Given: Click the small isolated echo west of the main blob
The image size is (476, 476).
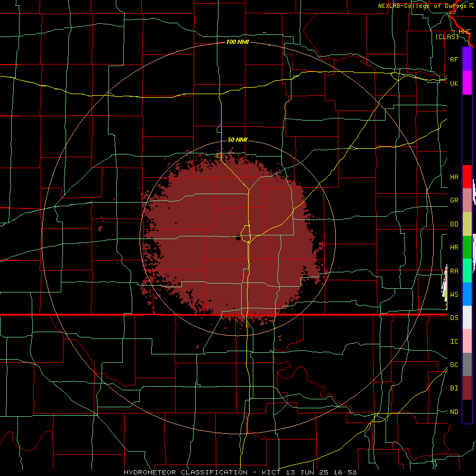Looking at the screenshot, I should 100,228.
